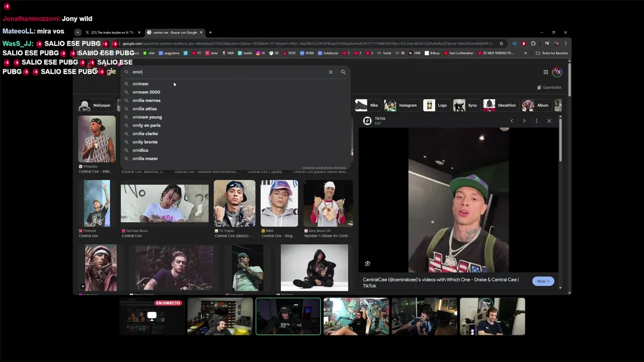Image resolution: width=644 pixels, height=362 pixels.
Task: Open the VOTE bookmark
Action: tap(289, 53)
